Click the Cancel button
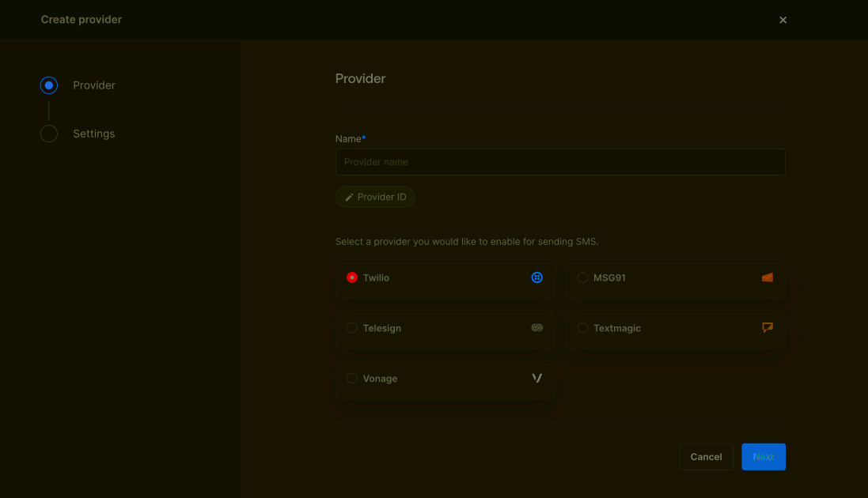 click(705, 456)
